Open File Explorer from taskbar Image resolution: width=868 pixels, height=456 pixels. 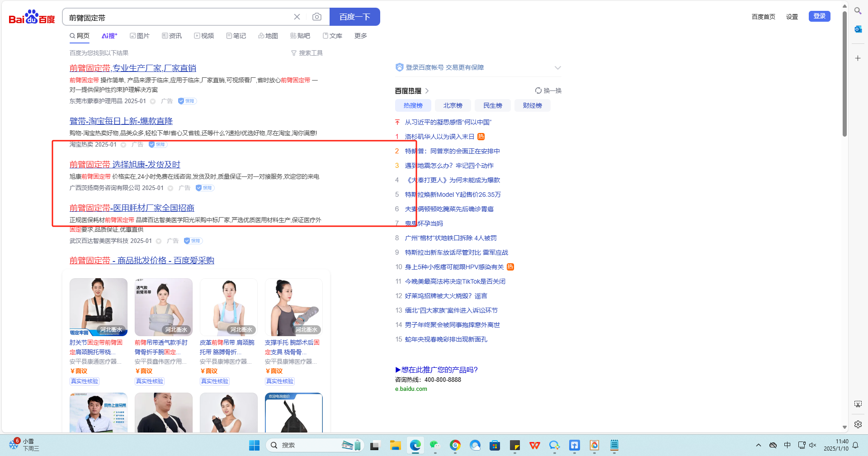pos(396,446)
